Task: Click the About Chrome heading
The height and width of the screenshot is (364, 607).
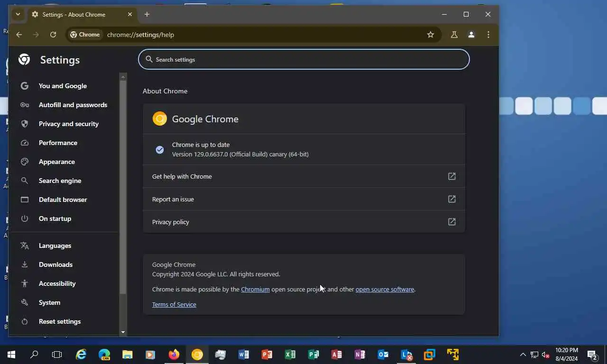Action: click(165, 91)
